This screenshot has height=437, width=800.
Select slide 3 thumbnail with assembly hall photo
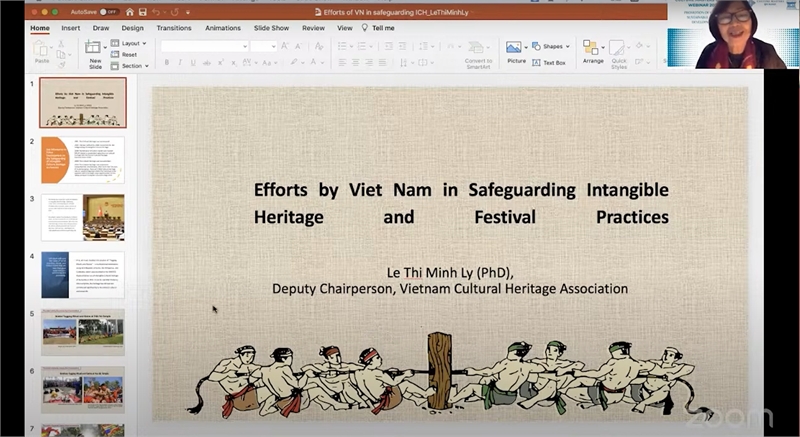click(x=83, y=217)
